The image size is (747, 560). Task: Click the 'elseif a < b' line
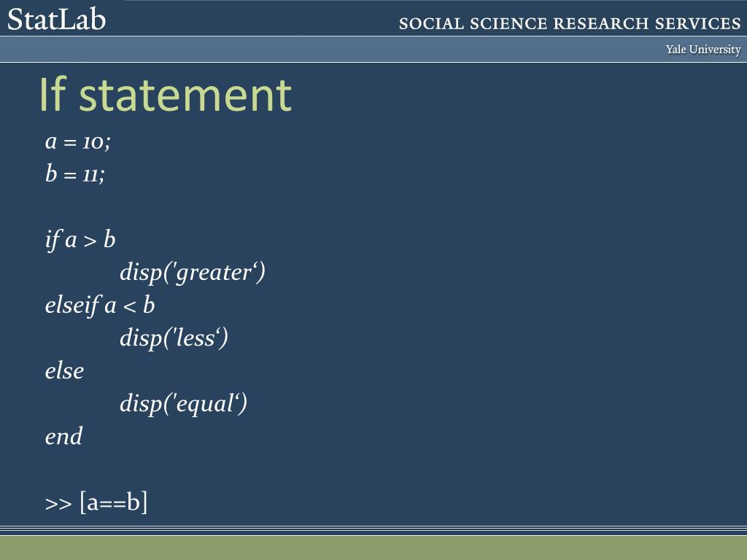pos(100,306)
